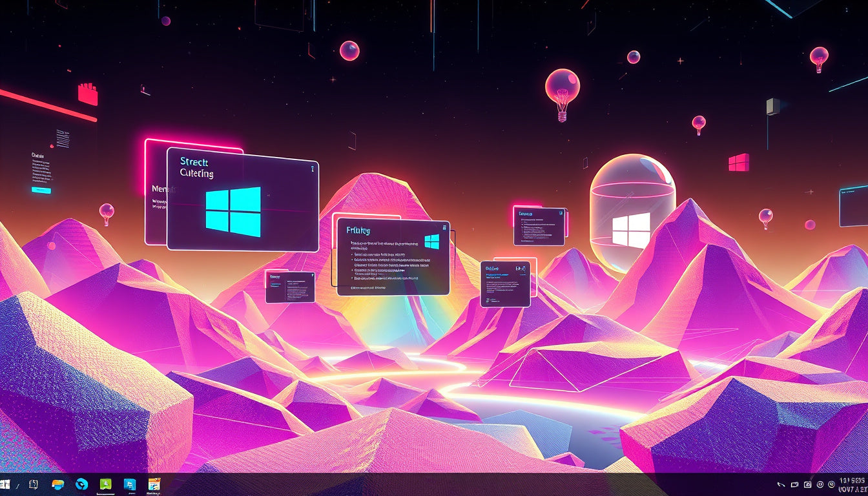Screen dimensions: 868x496
Task: Click the red Windows logo in the sky
Action: pyautogui.click(x=739, y=162)
